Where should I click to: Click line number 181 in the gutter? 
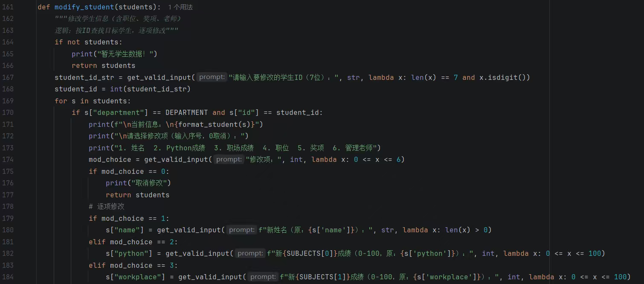[x=8, y=242]
